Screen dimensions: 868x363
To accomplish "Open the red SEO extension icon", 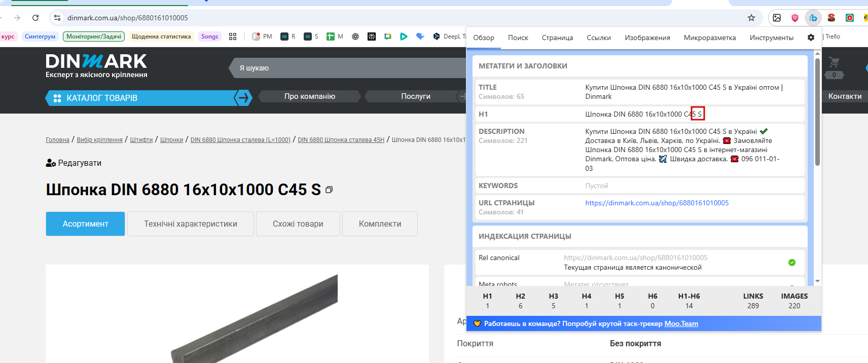I will click(831, 18).
